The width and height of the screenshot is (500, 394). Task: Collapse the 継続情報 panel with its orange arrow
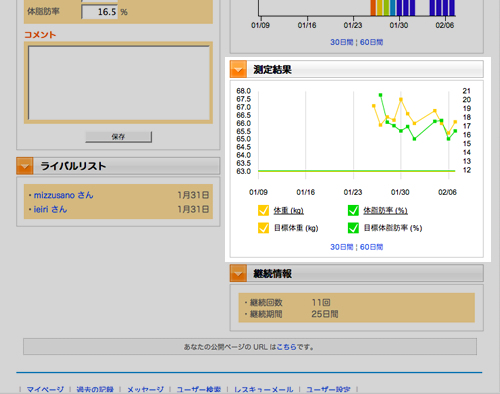tap(238, 273)
